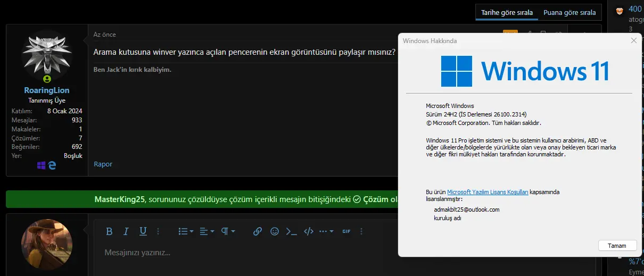
Task: Confirm the About Windows dialog with 'Tamam'
Action: [x=617, y=245]
